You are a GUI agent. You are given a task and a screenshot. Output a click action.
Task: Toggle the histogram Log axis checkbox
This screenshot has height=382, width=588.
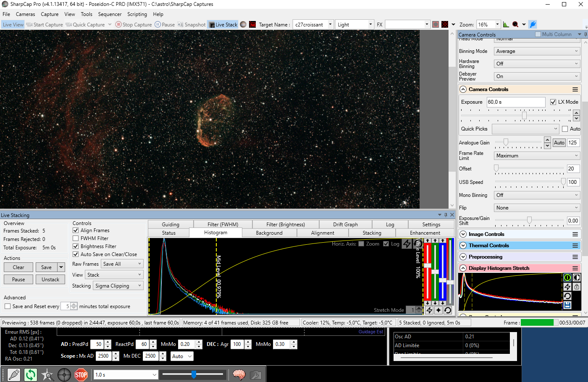[x=386, y=244]
